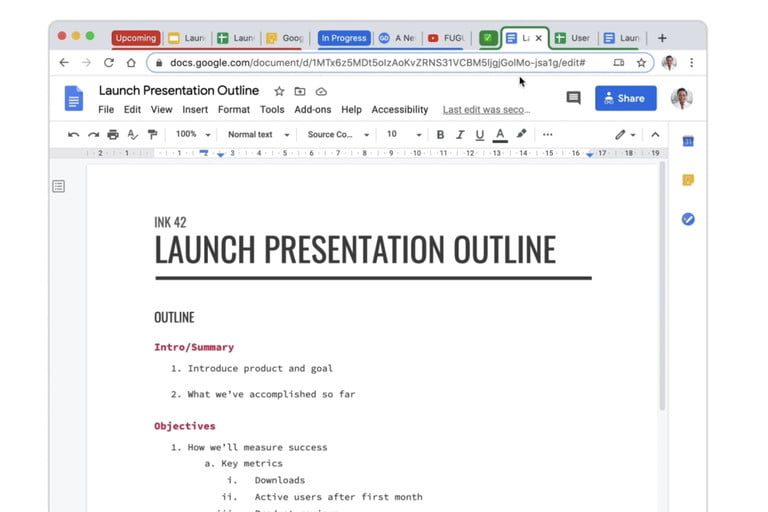Click the cast/device icon in address bar
Viewport: 768px width, 512px height.
click(x=619, y=63)
